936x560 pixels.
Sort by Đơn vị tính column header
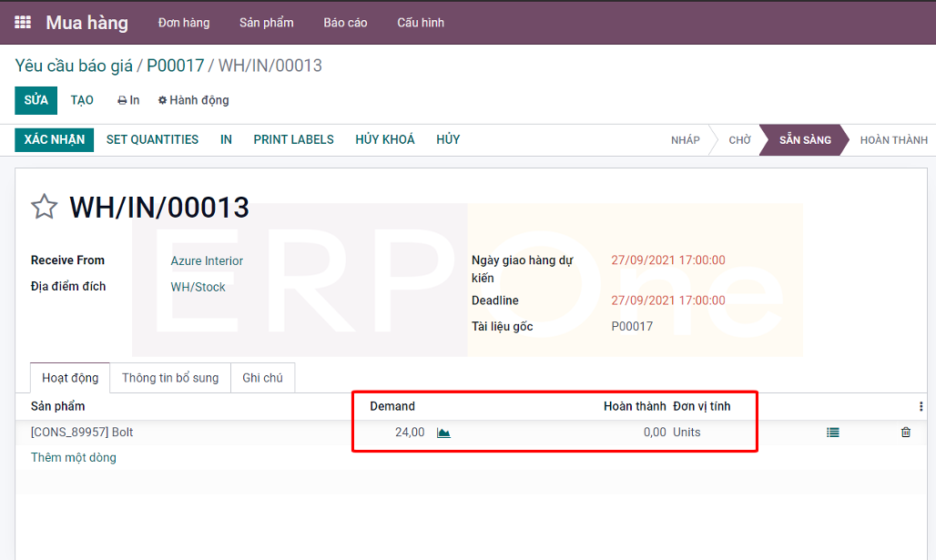[702, 406]
